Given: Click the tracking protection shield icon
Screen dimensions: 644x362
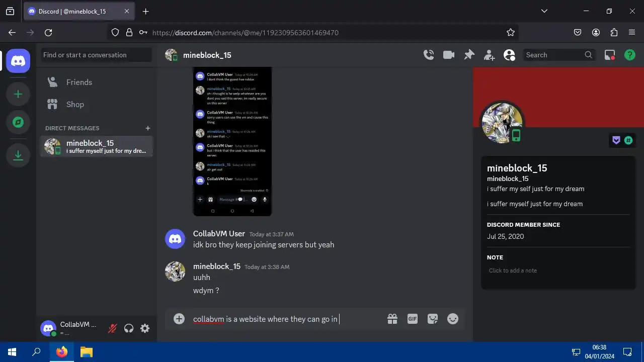Looking at the screenshot, I should (115, 32).
